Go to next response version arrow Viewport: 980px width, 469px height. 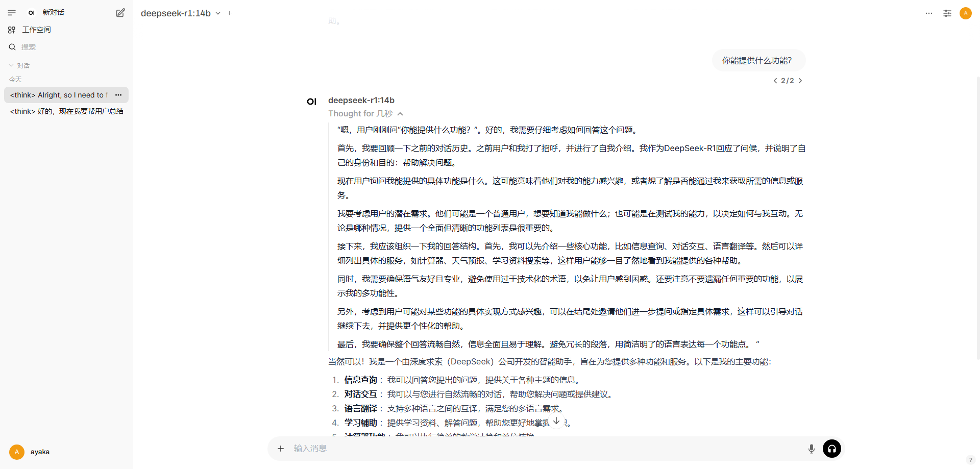click(x=800, y=81)
